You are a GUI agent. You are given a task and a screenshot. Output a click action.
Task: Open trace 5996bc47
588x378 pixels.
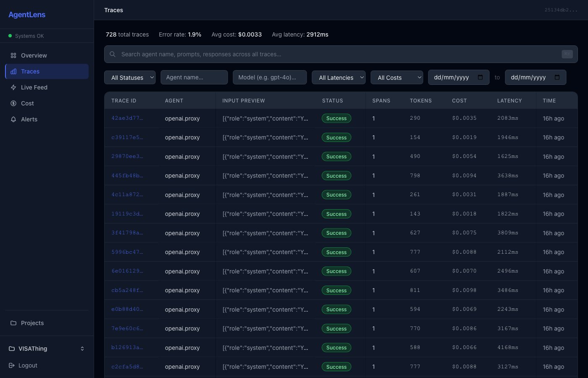coord(127,252)
